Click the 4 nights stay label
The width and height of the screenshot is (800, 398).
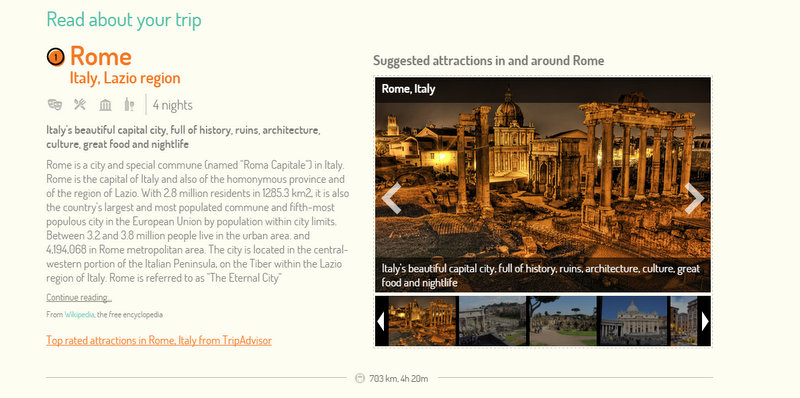click(x=172, y=105)
